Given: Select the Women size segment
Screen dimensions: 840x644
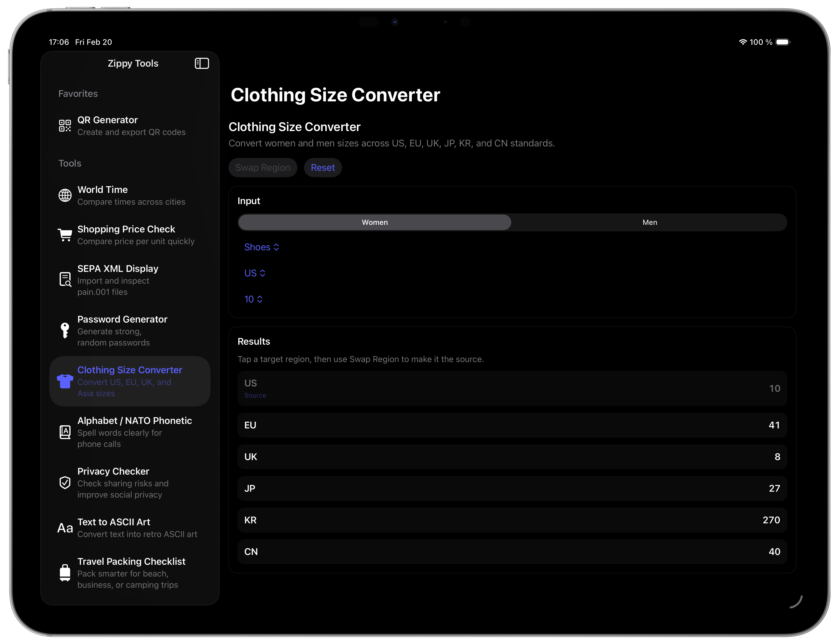Looking at the screenshot, I should 375,222.
